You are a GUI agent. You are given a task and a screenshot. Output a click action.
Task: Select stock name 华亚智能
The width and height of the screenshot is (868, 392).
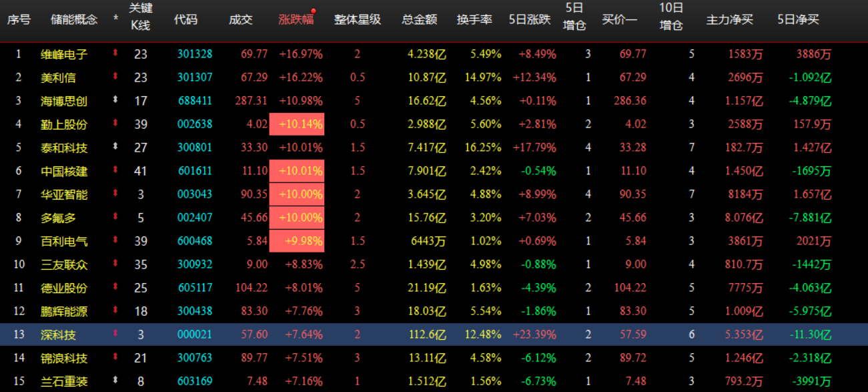click(64, 194)
